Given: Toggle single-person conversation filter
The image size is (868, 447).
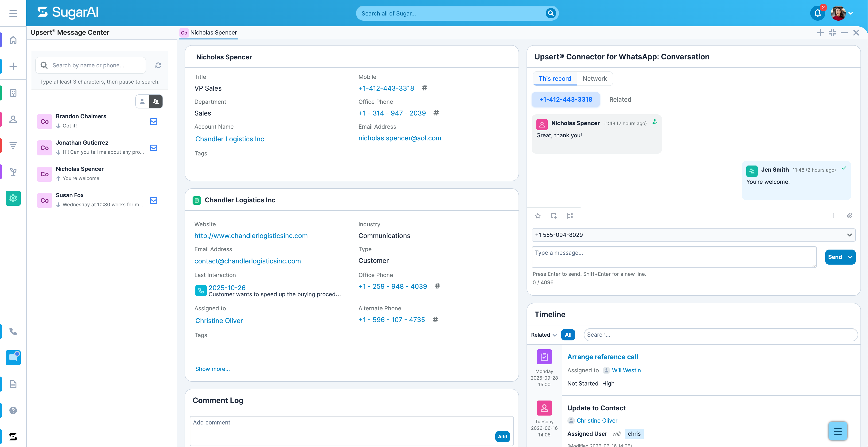Looking at the screenshot, I should point(142,101).
